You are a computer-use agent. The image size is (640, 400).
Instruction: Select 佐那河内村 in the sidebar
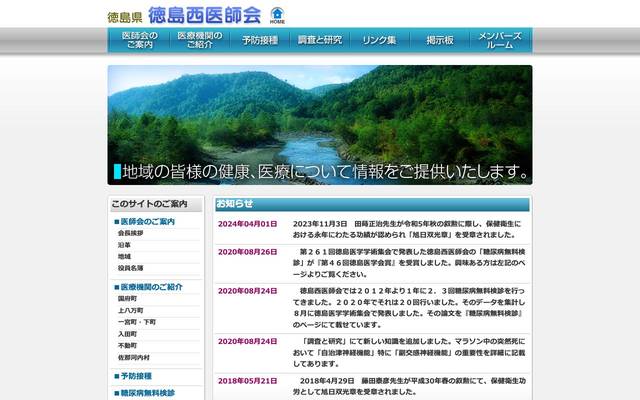click(134, 358)
